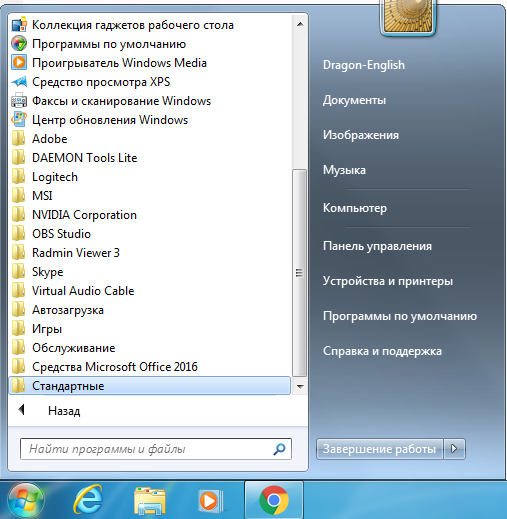Expand the Стандартные folder
Viewport: 507px width, 519px height.
149,386
